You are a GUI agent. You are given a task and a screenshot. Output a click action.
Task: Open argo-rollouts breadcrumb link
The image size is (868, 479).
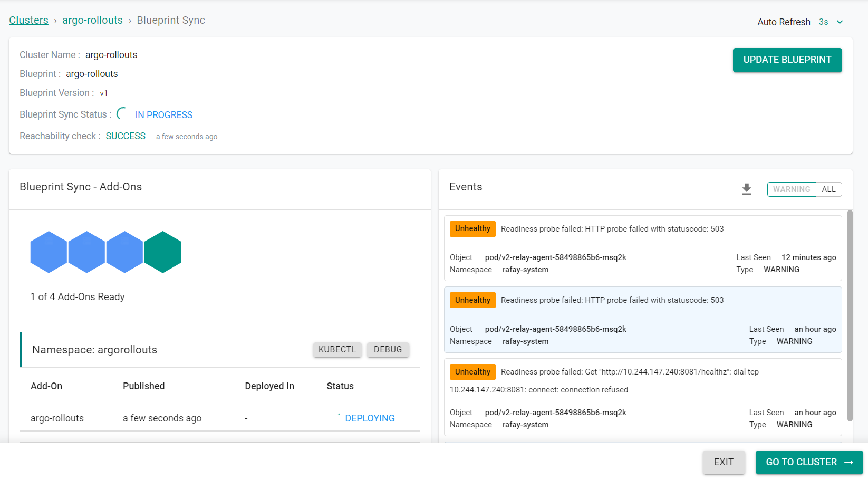click(x=92, y=20)
